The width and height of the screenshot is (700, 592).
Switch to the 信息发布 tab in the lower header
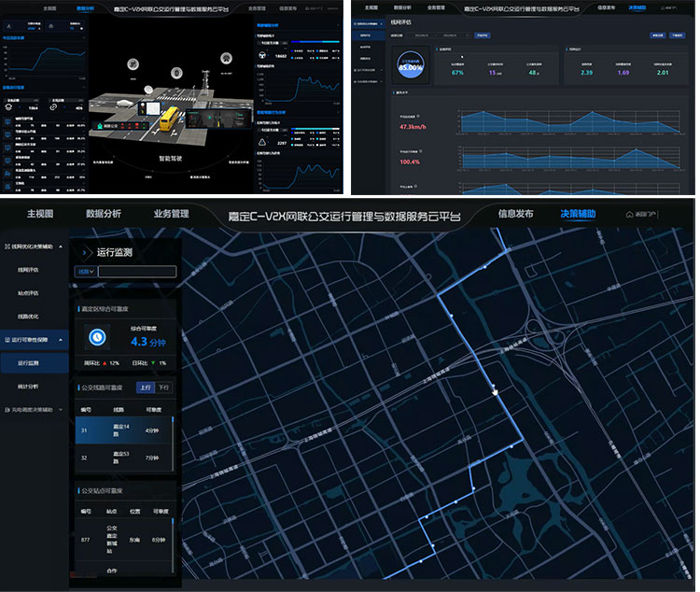515,214
